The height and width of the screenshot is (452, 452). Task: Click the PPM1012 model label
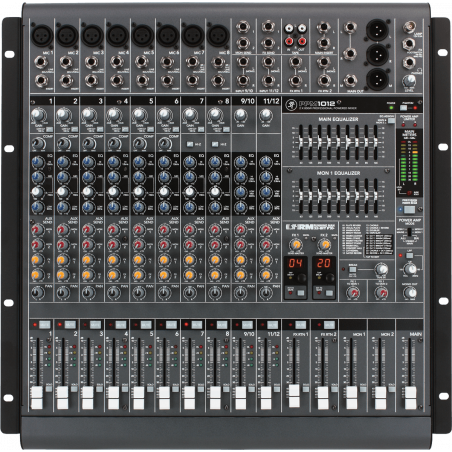point(317,103)
